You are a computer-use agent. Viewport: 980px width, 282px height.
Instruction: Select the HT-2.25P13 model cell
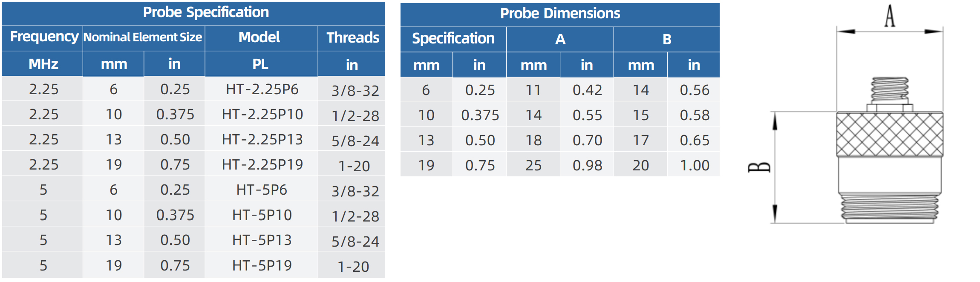point(262,140)
